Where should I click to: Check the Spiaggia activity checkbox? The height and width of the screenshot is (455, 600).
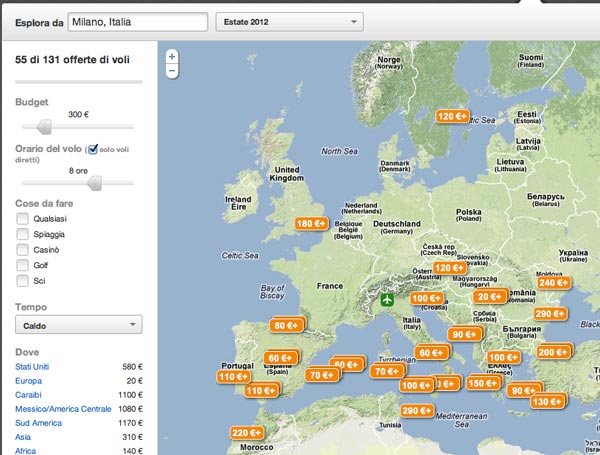(x=22, y=234)
